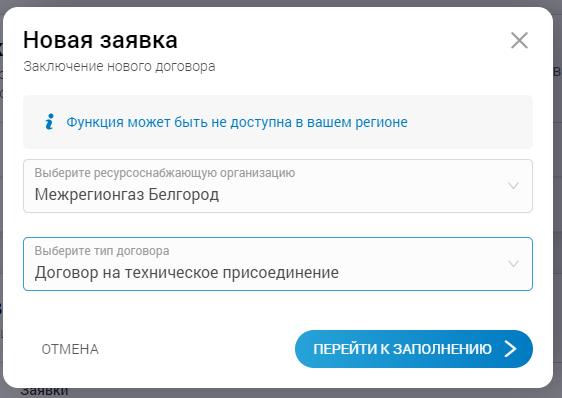
Task: Click the Новая заявка heading
Action: pyautogui.click(x=100, y=40)
